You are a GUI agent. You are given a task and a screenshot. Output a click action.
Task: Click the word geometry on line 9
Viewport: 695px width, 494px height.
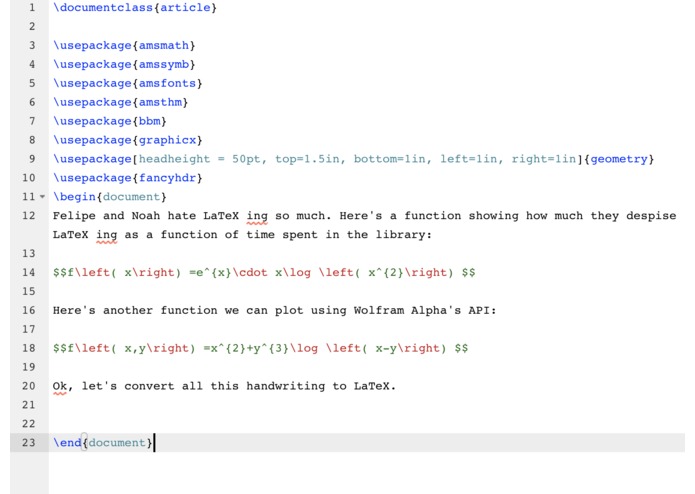tap(619, 159)
